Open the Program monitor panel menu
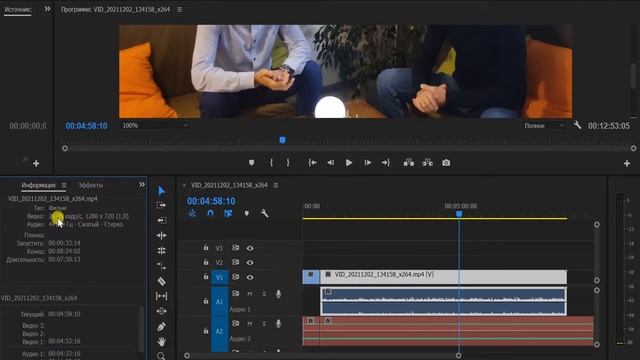The image size is (640, 360). pos(180,9)
